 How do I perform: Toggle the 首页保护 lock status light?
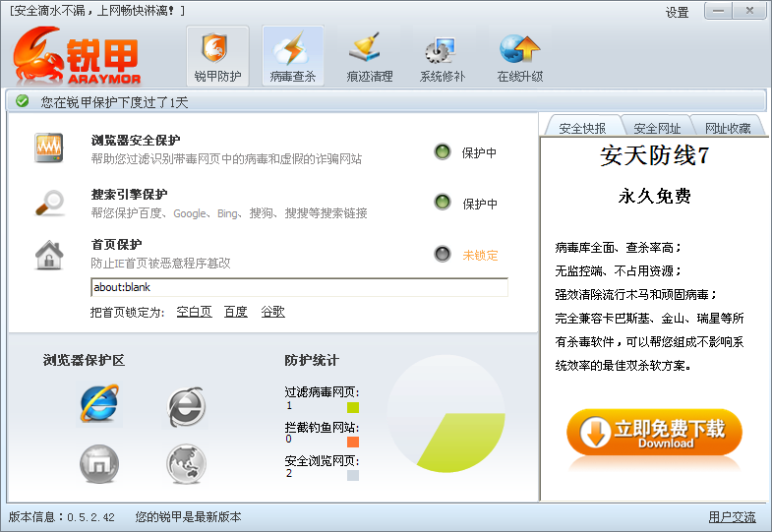443,254
